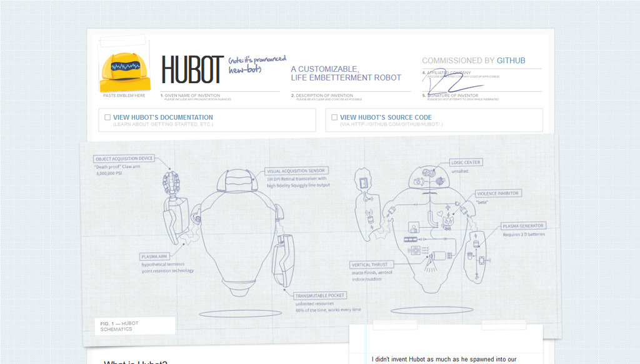Click the yellow Hubot emblem image
Image resolution: width=640 pixels, height=364 pixels.
pyautogui.click(x=125, y=72)
